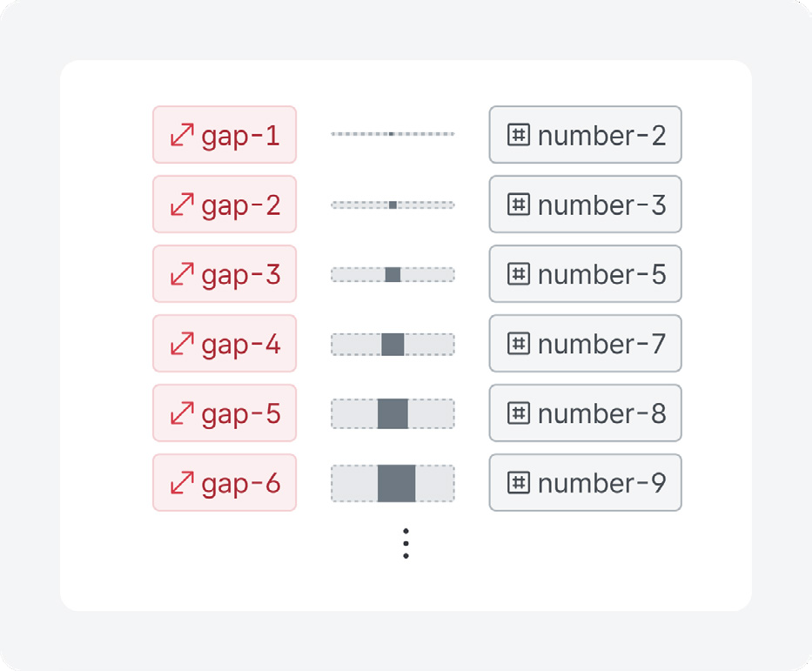This screenshot has height=671, width=812.
Task: Click the hash icon in number-7 chip
Action: (519, 343)
